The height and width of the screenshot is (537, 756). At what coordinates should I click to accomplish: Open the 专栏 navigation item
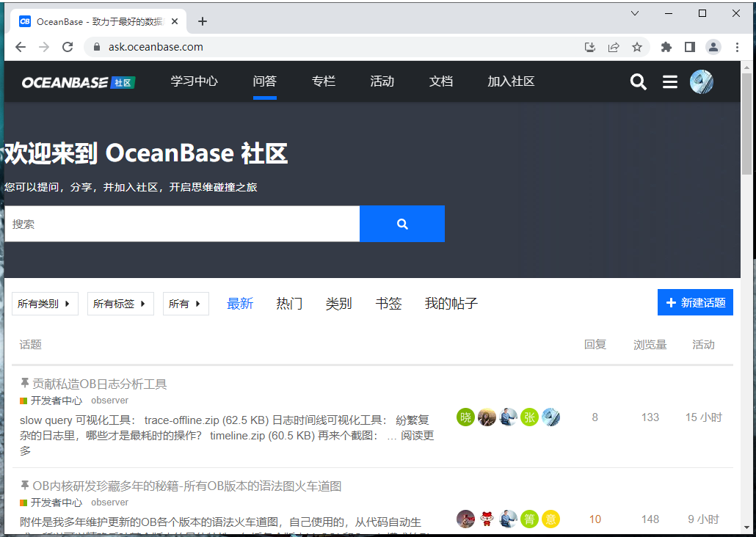(324, 81)
